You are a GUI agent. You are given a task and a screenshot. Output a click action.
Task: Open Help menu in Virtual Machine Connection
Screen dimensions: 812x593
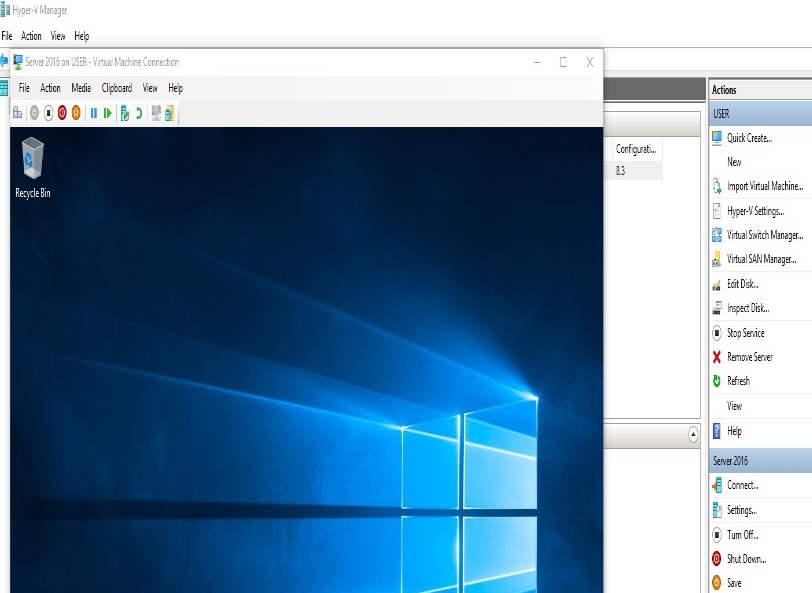pos(176,88)
